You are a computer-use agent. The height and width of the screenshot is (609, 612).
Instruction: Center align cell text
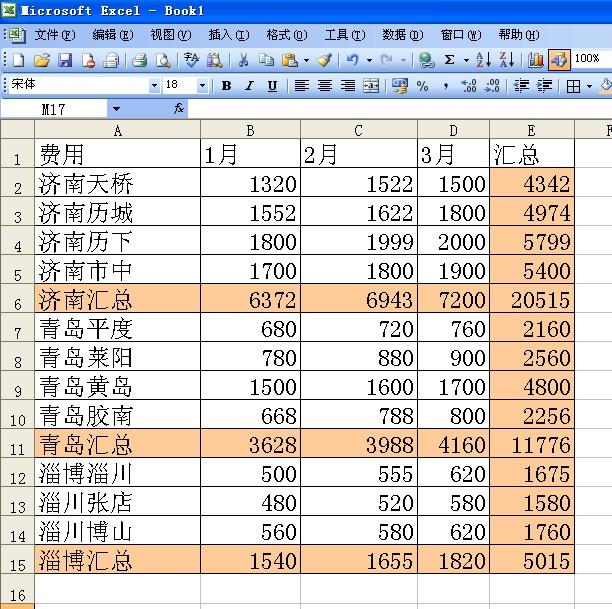[325, 85]
